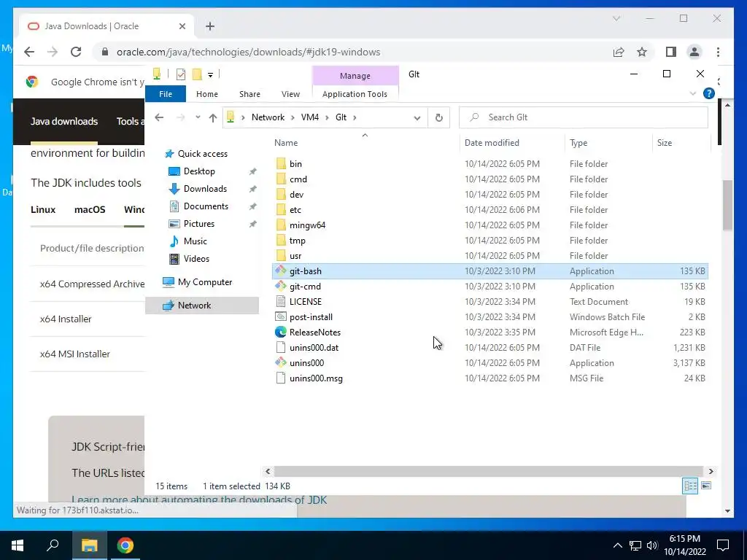This screenshot has height=560, width=747.
Task: Click Chrome icon in the taskbar
Action: click(125, 545)
